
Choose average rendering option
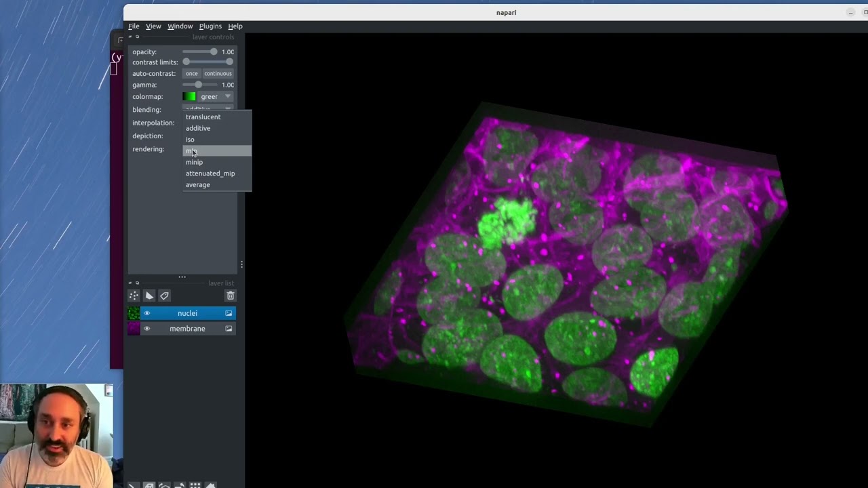[217, 184]
